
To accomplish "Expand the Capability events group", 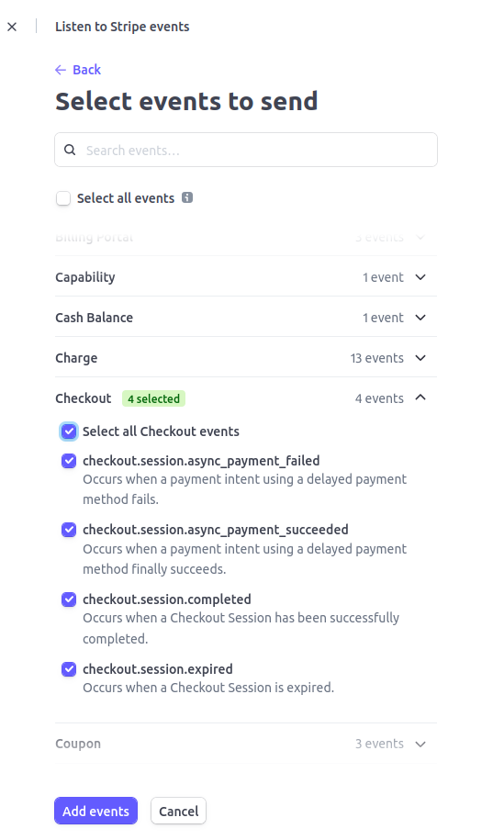I will [246, 277].
